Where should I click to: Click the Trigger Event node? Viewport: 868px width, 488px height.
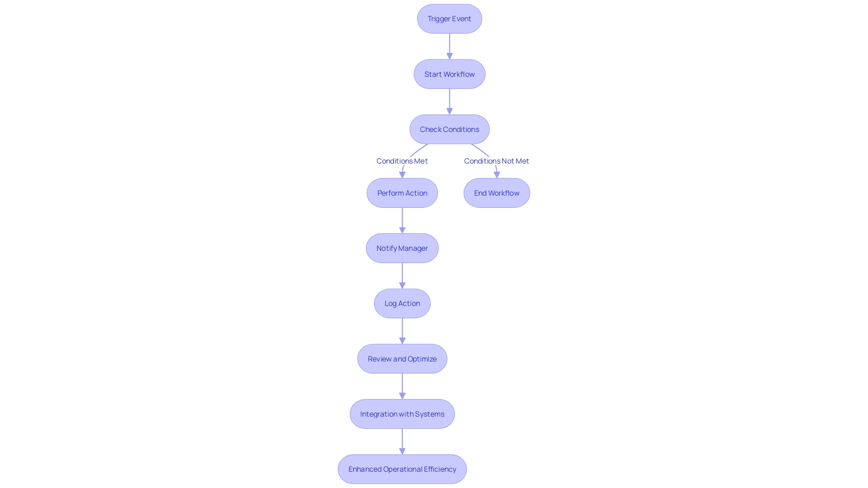pyautogui.click(x=450, y=19)
